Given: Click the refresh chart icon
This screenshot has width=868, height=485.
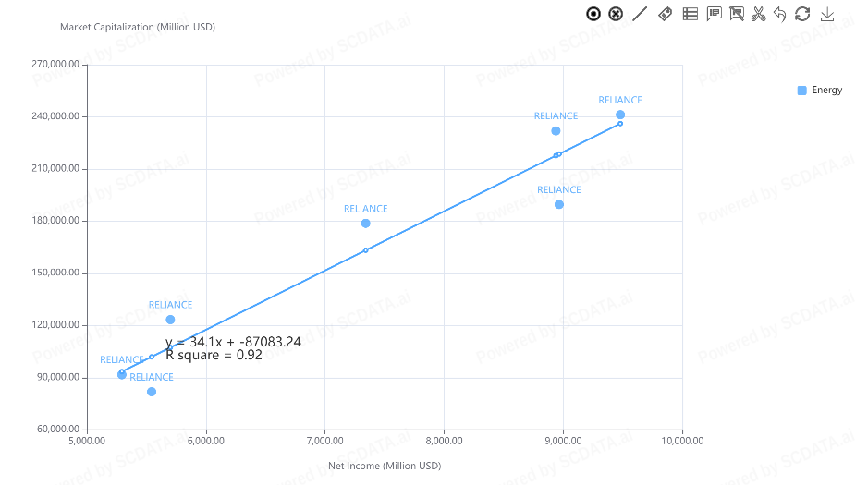Looking at the screenshot, I should point(802,14).
